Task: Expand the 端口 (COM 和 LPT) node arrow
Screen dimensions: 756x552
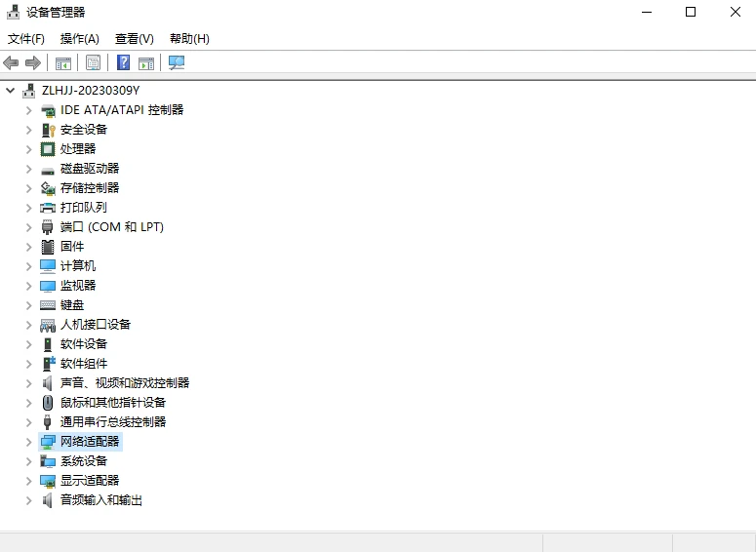Action: point(29,227)
